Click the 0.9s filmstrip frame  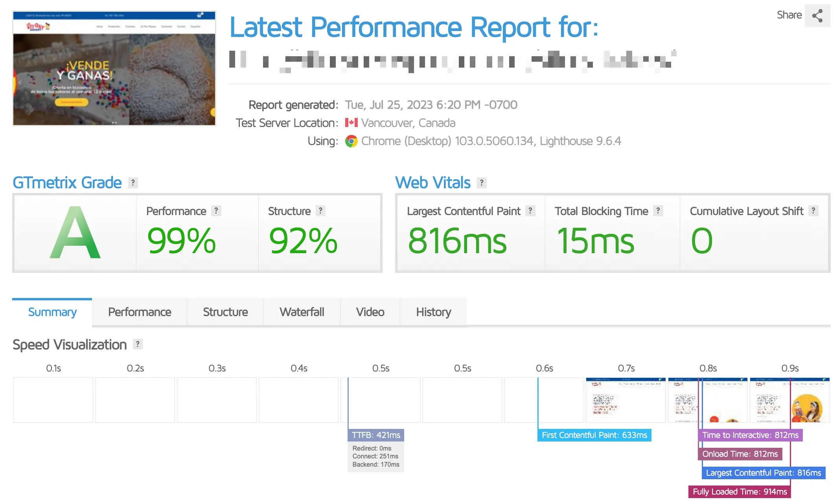point(789,400)
